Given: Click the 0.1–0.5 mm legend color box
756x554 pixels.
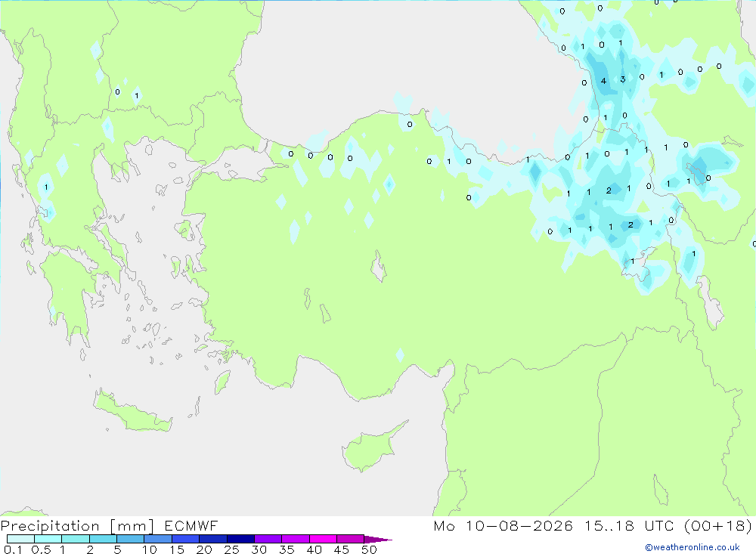Looking at the screenshot, I should tap(20, 539).
